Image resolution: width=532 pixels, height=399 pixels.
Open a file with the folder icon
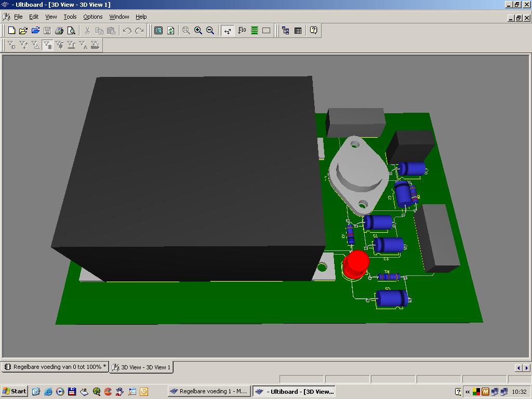click(23, 31)
